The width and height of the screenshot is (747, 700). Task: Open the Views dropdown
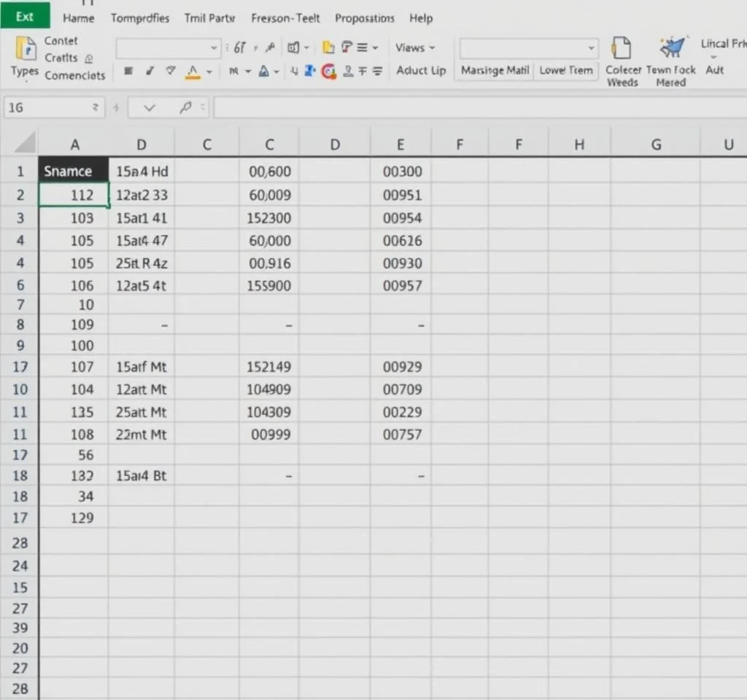pos(414,48)
